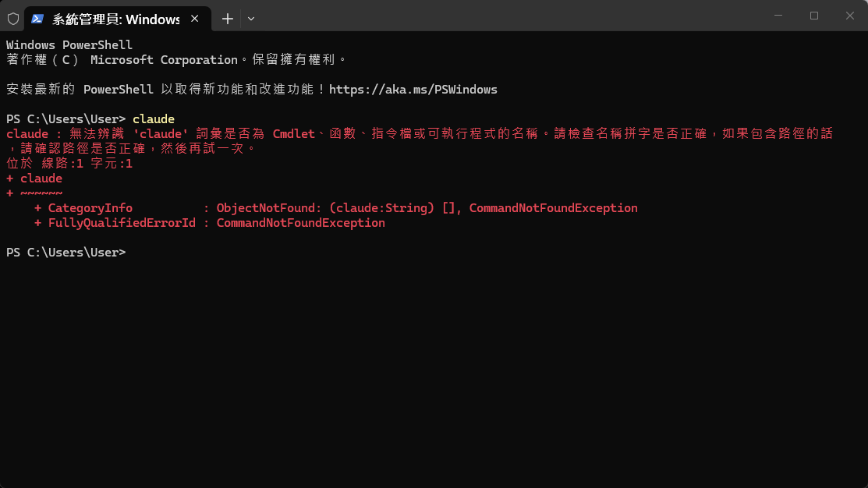Open a new tab with the plus button
868x488 pixels.
(228, 19)
